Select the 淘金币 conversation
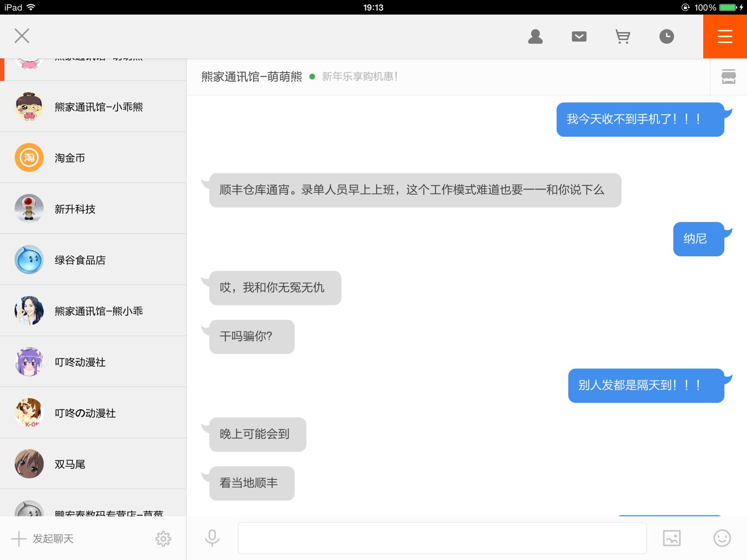This screenshot has height=560, width=747. click(93, 158)
